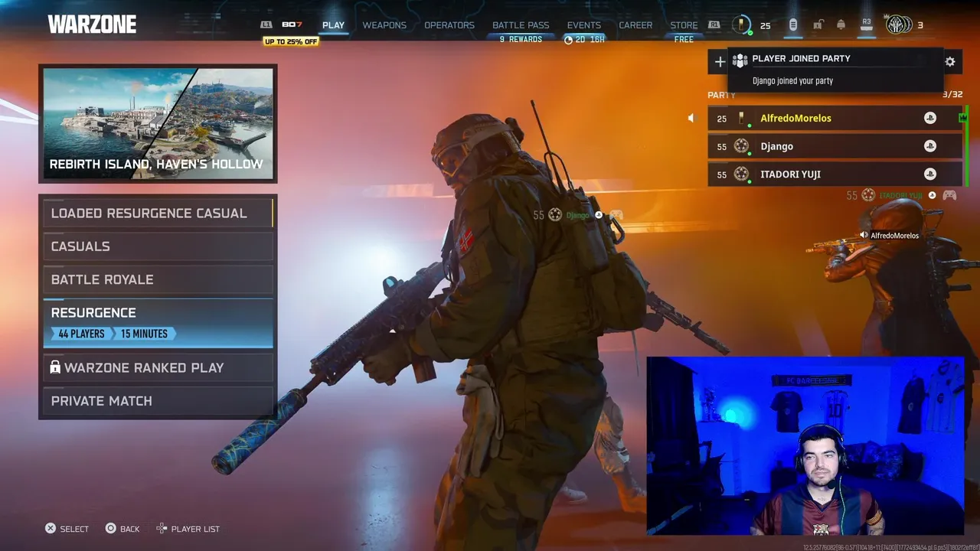The width and height of the screenshot is (980, 551).
Task: Go to the Events tab
Action: click(584, 25)
